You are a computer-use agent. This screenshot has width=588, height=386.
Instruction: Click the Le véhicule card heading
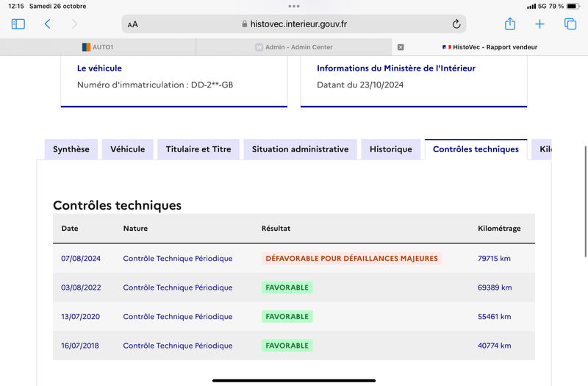99,68
